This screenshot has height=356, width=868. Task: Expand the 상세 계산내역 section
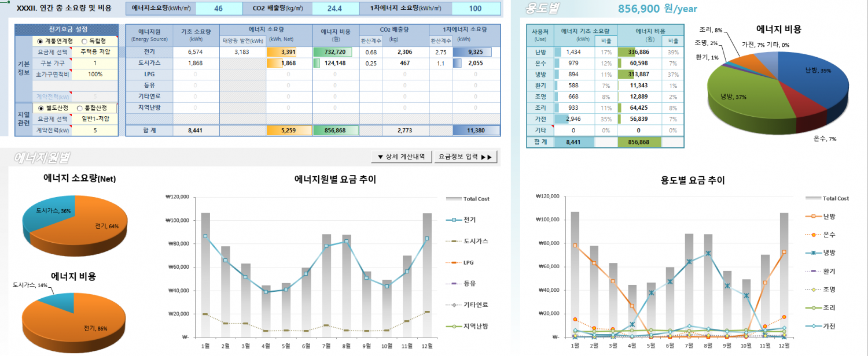point(401,157)
